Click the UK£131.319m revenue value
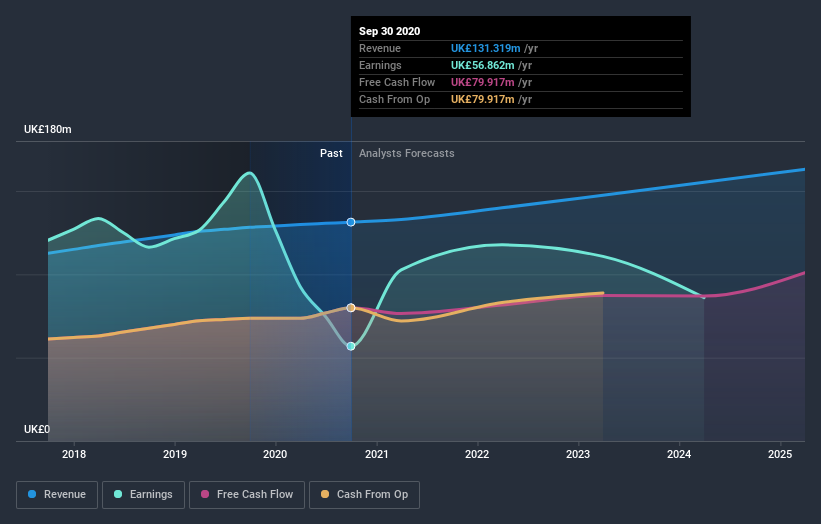The height and width of the screenshot is (524, 821). (x=485, y=48)
